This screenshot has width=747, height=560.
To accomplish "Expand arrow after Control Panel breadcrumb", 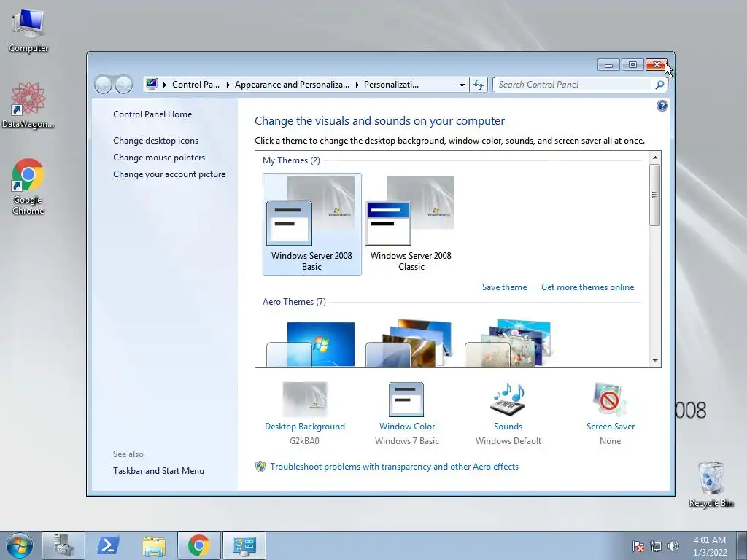I will (x=228, y=85).
